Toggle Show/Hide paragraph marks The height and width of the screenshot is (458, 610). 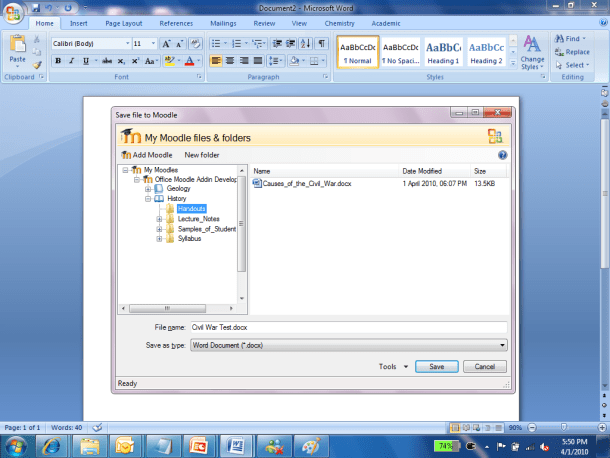coord(322,44)
